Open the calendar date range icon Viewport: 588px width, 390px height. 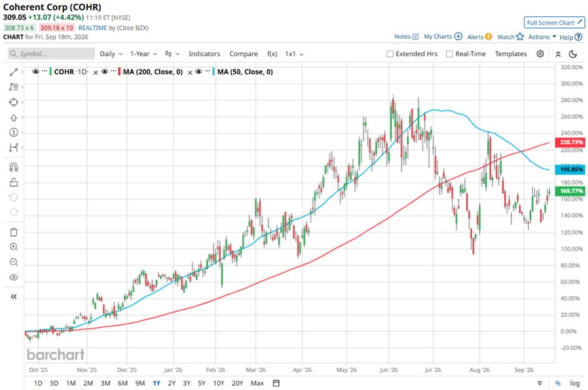(x=276, y=383)
